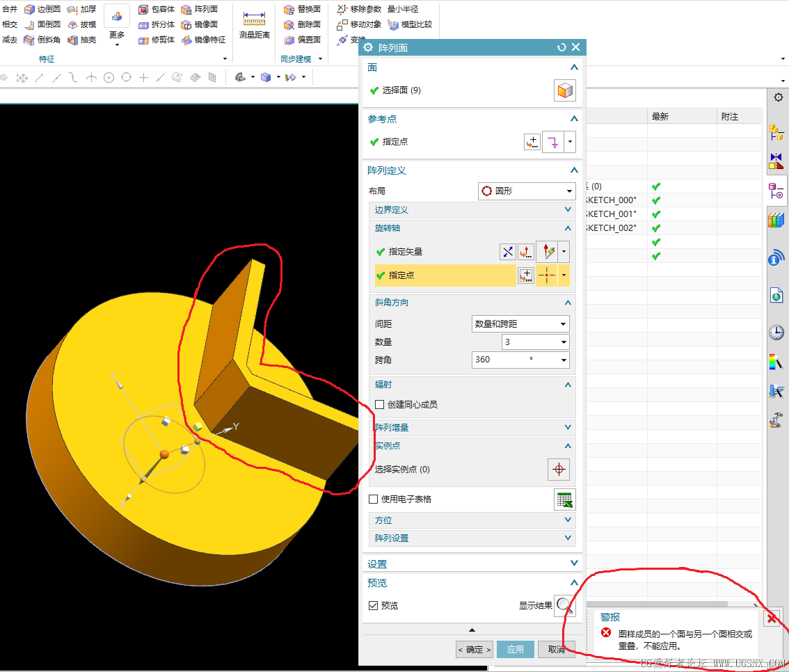Open the 特征 group dropdown arrow
The image size is (789, 672).
click(x=225, y=59)
